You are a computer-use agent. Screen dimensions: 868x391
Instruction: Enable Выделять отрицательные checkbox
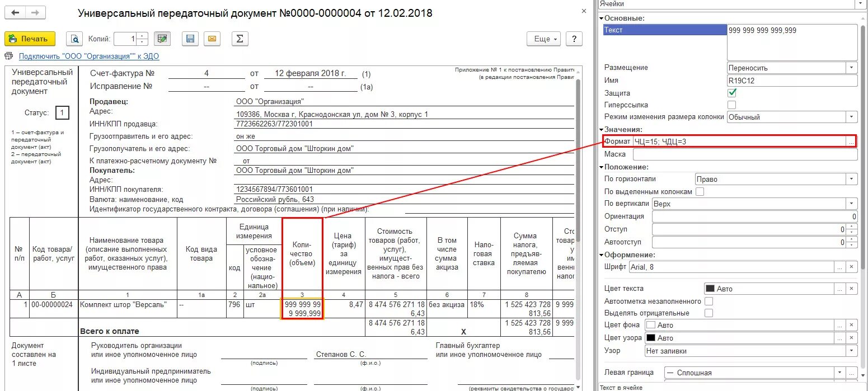[x=709, y=313]
